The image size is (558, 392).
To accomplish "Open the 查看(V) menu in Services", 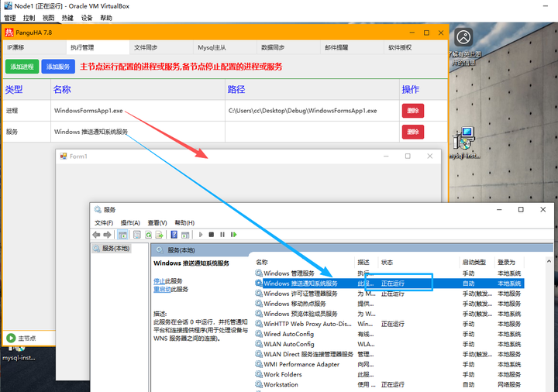I will click(157, 222).
